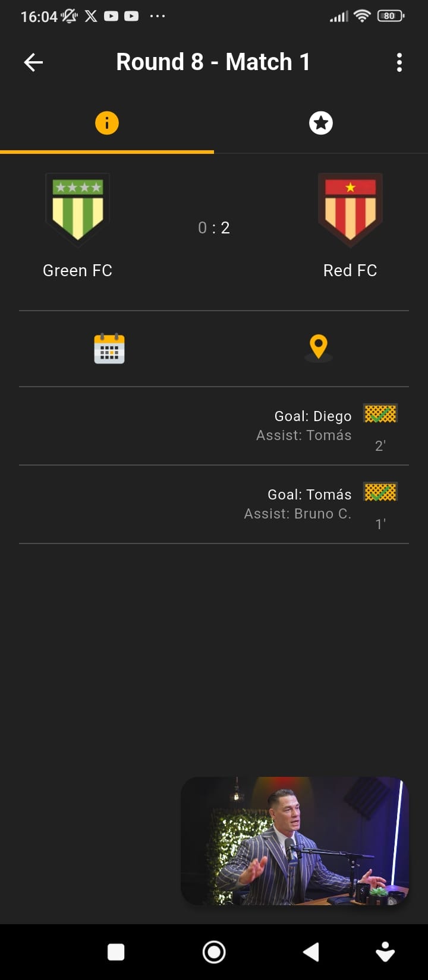This screenshot has width=428, height=980.
Task: Tap goal net icon for Diego's goal
Action: (x=380, y=413)
